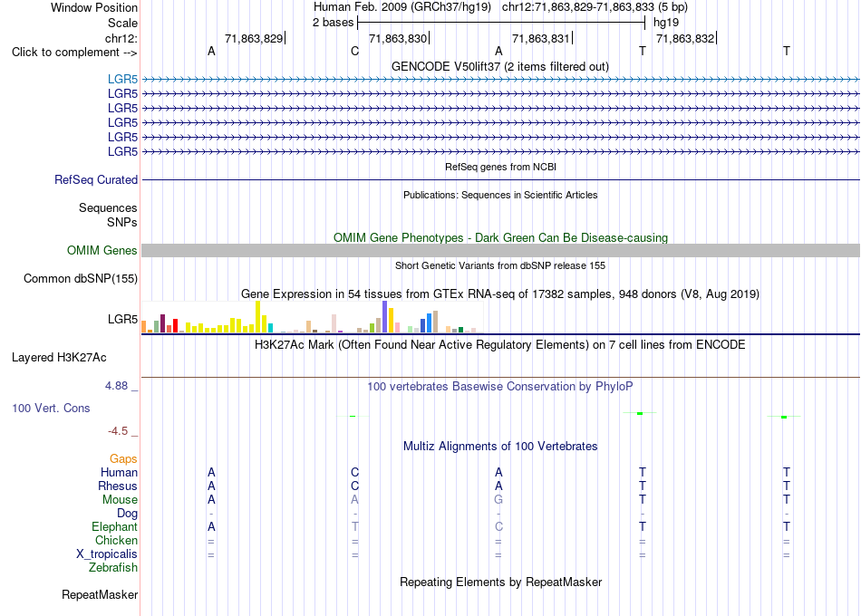The height and width of the screenshot is (616, 861).
Task: Click position label 71,863,830 on the ruler
Action: tap(398, 38)
